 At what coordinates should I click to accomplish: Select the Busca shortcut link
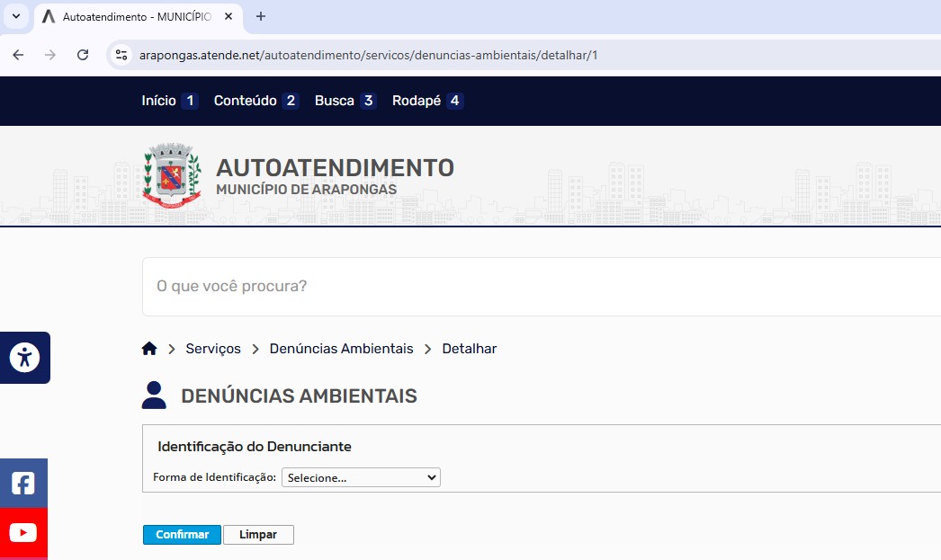(x=345, y=101)
